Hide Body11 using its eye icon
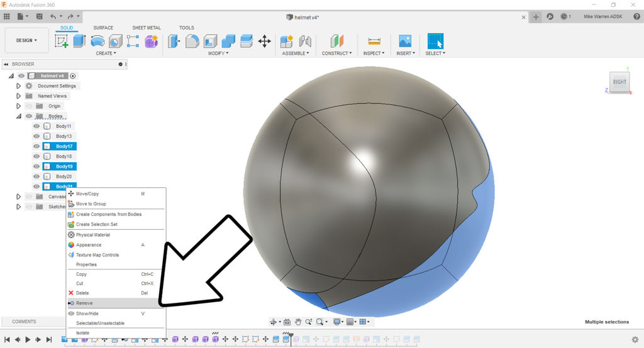 point(36,126)
